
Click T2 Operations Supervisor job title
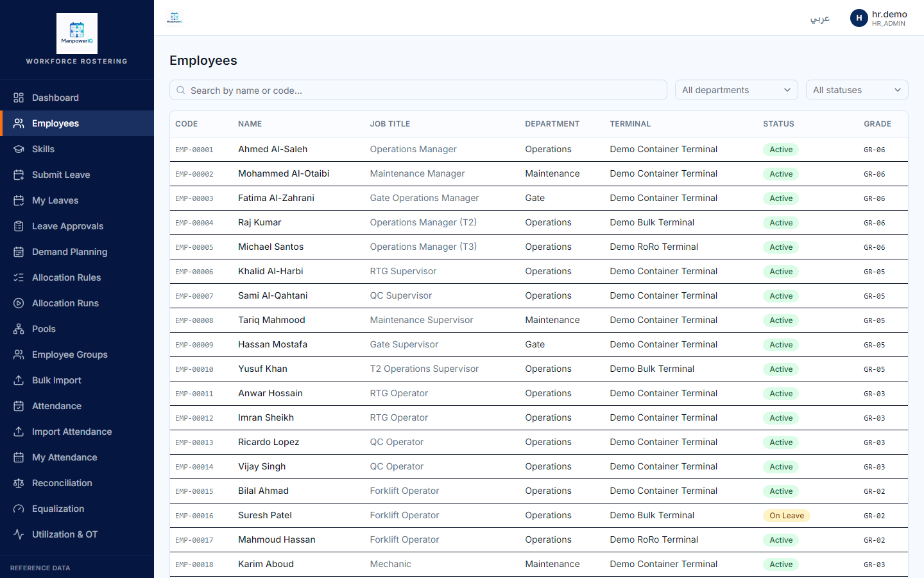(x=424, y=369)
